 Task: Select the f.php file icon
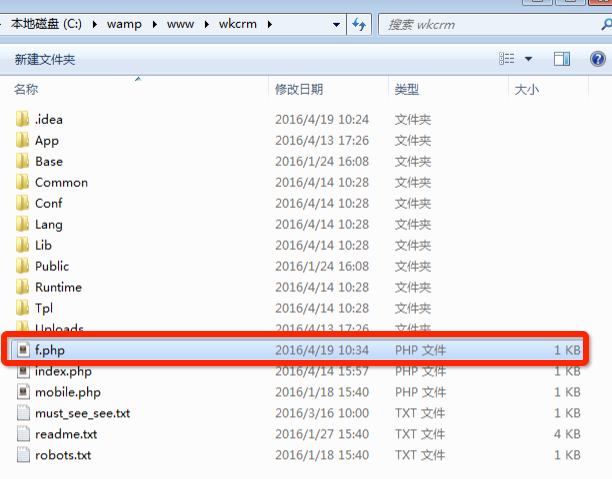(x=22, y=350)
